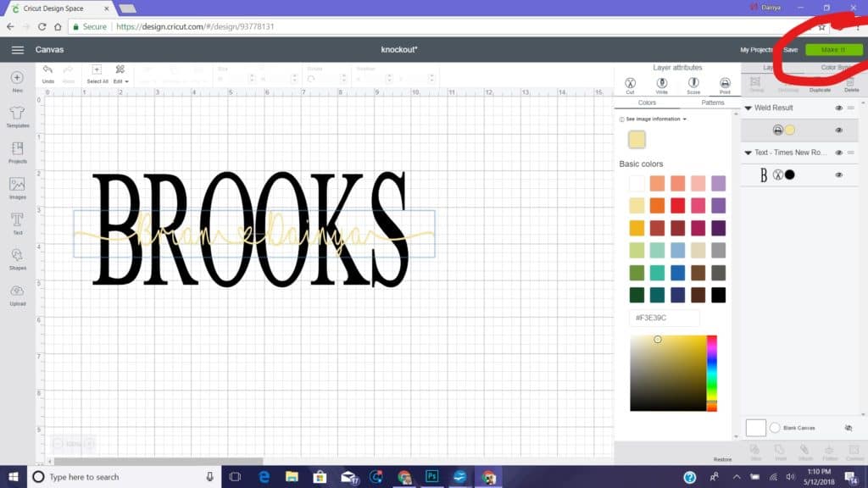Screen dimensions: 868x488
Task: Toggle visibility of Text - Times New Roman group
Action: [x=838, y=152]
